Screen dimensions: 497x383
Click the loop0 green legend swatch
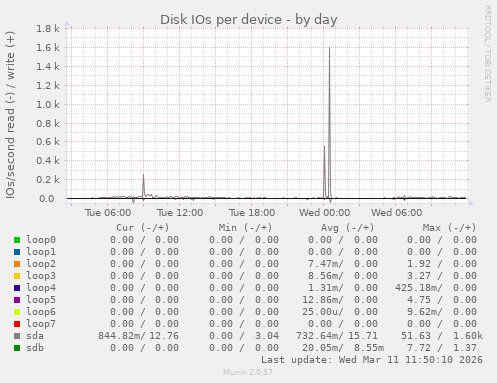point(17,240)
